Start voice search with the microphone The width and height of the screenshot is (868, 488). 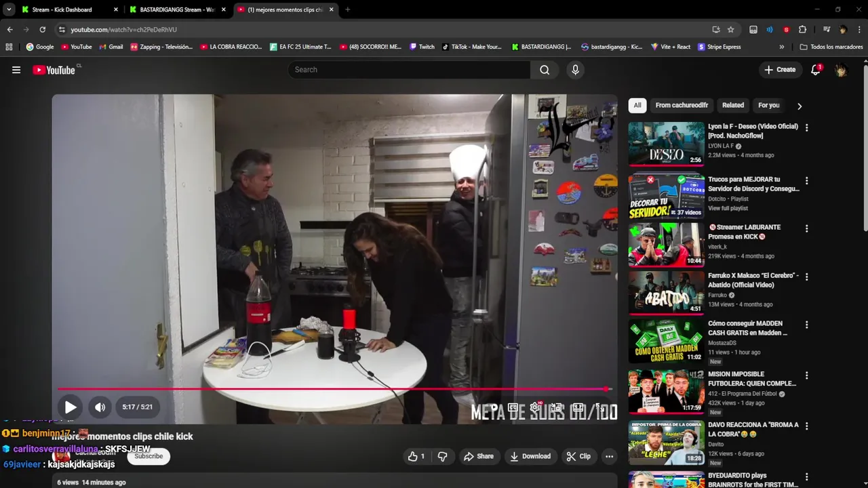[575, 70]
